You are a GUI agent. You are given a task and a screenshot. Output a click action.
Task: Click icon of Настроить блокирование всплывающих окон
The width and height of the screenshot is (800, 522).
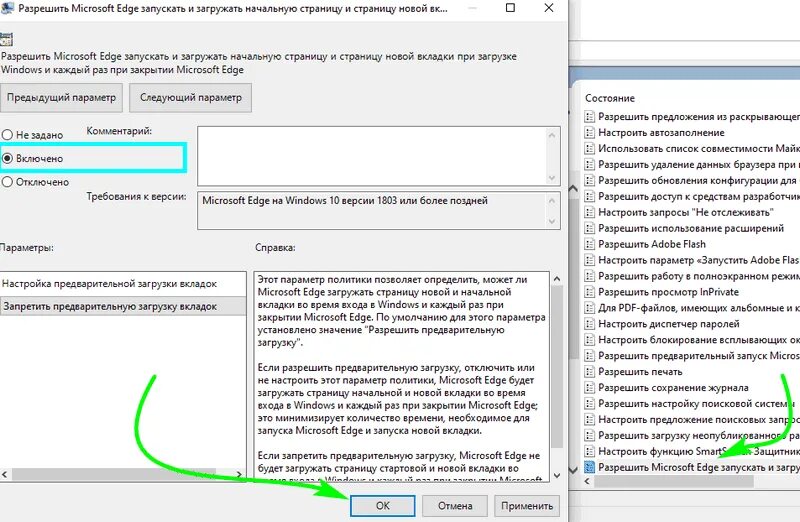(589, 340)
